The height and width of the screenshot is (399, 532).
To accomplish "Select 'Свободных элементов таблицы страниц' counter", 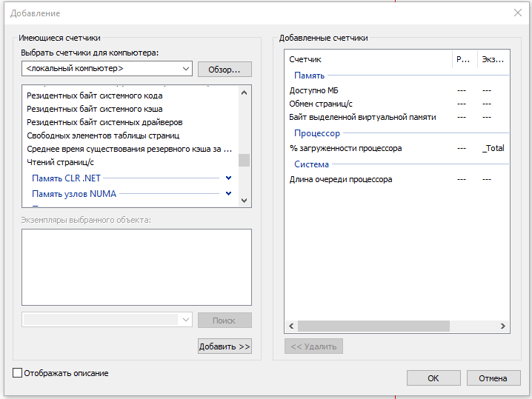I will point(103,135).
